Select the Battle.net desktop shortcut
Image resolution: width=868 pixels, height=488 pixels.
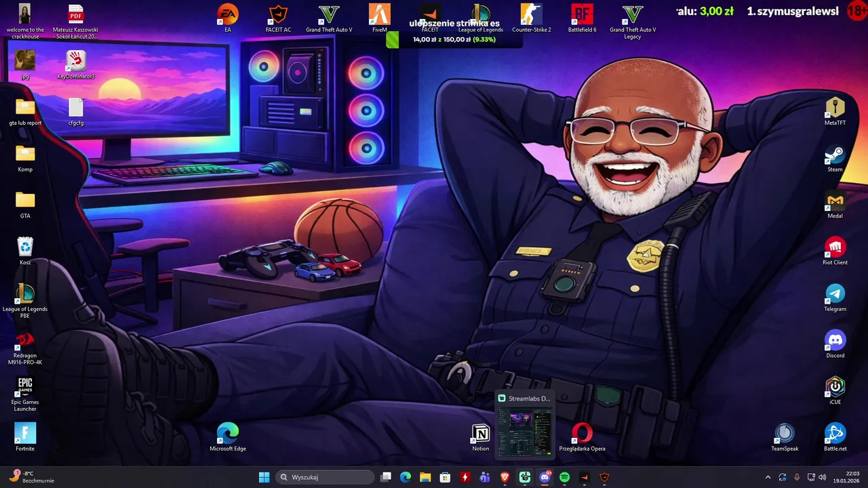pos(835,437)
